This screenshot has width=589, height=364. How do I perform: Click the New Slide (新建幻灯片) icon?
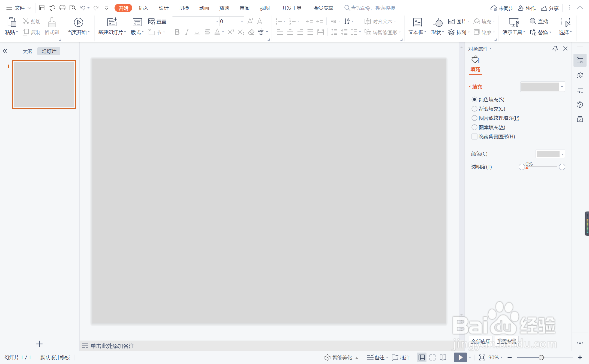click(112, 22)
